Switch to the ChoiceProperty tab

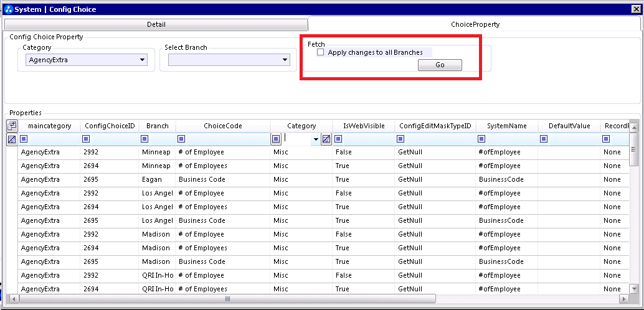click(475, 24)
